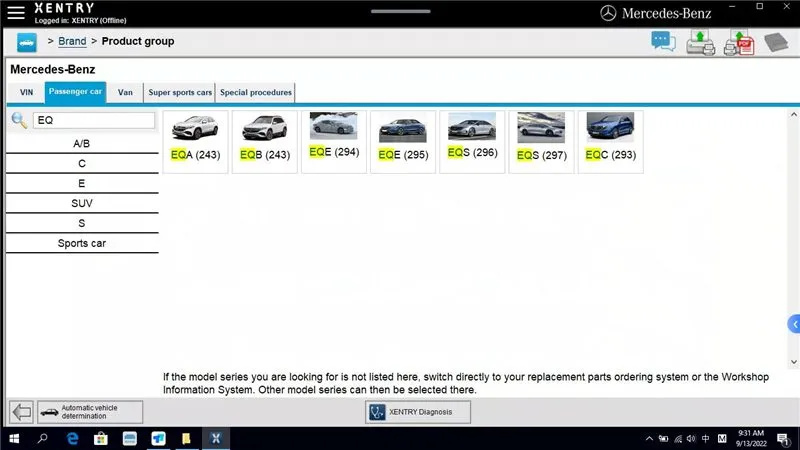800x450 pixels.
Task: Choose the EQS (296) model thumbnail
Action: coord(472,142)
